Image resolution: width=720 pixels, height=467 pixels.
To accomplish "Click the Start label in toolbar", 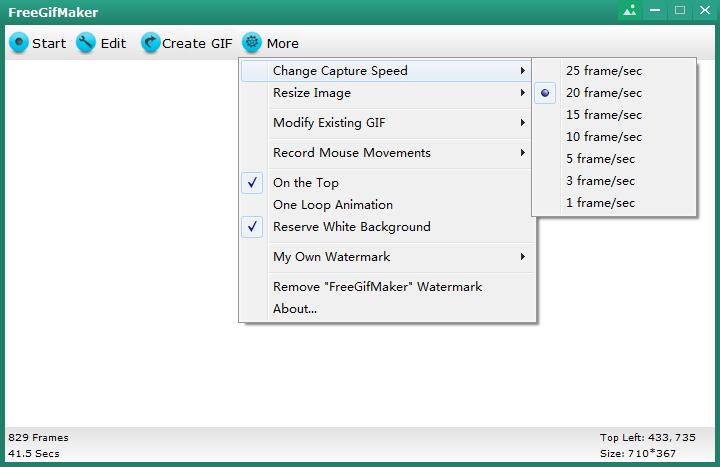I will pyautogui.click(x=49, y=43).
